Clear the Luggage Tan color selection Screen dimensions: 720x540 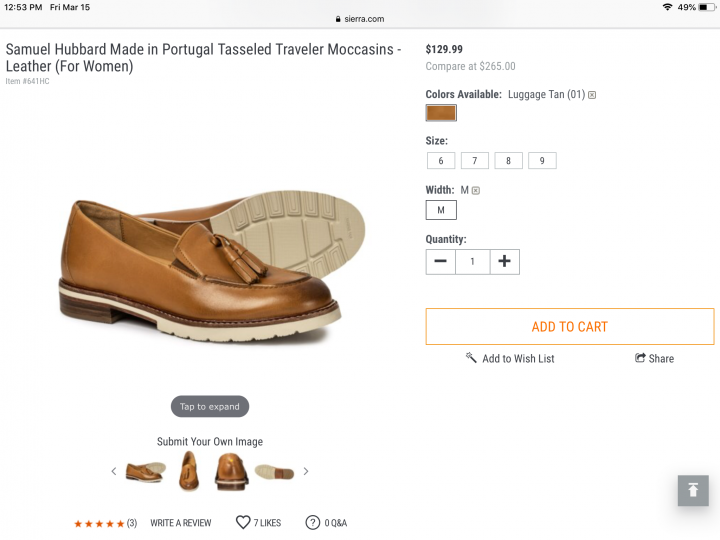coord(592,95)
